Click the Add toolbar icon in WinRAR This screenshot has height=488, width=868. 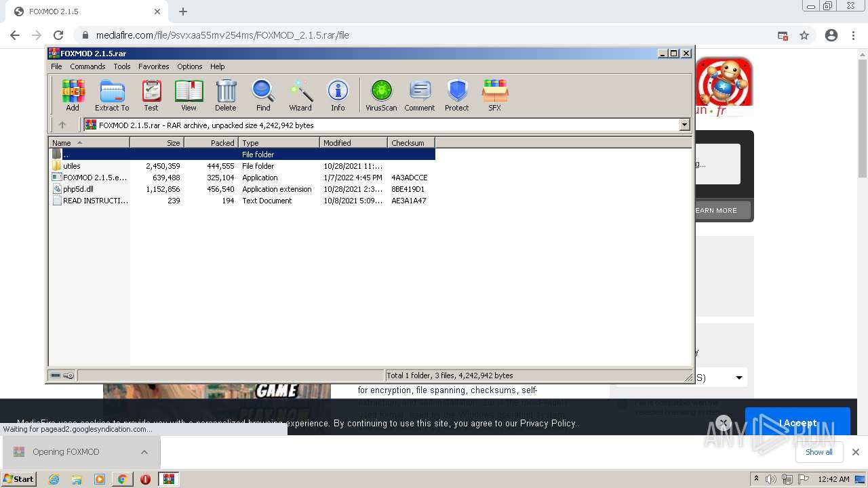pos(73,95)
